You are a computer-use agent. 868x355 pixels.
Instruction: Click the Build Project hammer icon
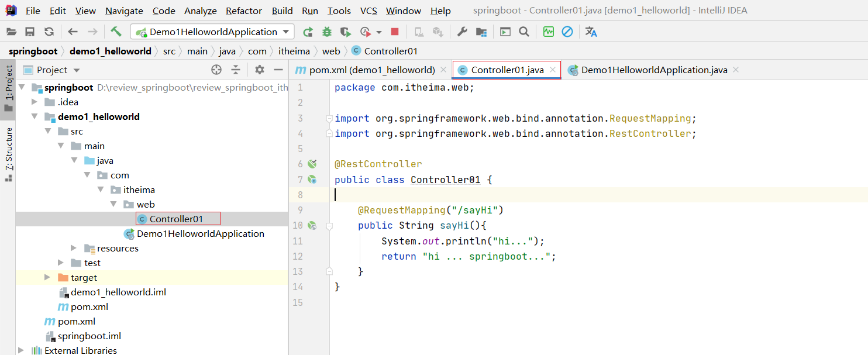pyautogui.click(x=116, y=32)
